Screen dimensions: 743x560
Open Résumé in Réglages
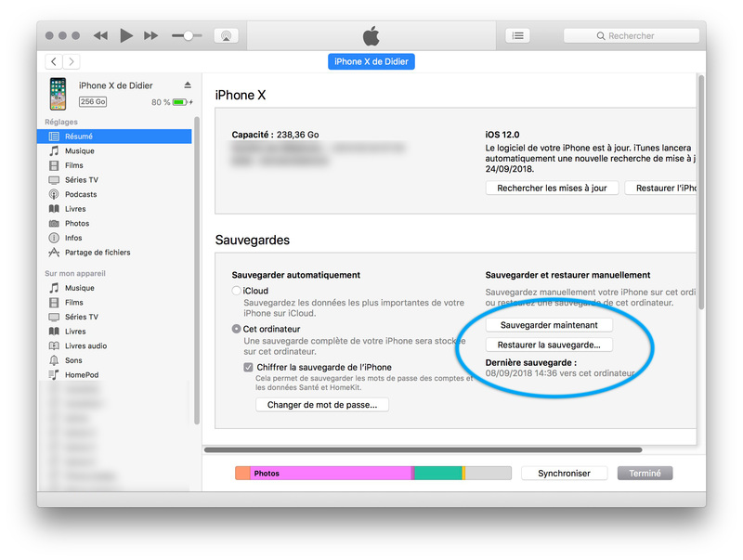tap(114, 137)
